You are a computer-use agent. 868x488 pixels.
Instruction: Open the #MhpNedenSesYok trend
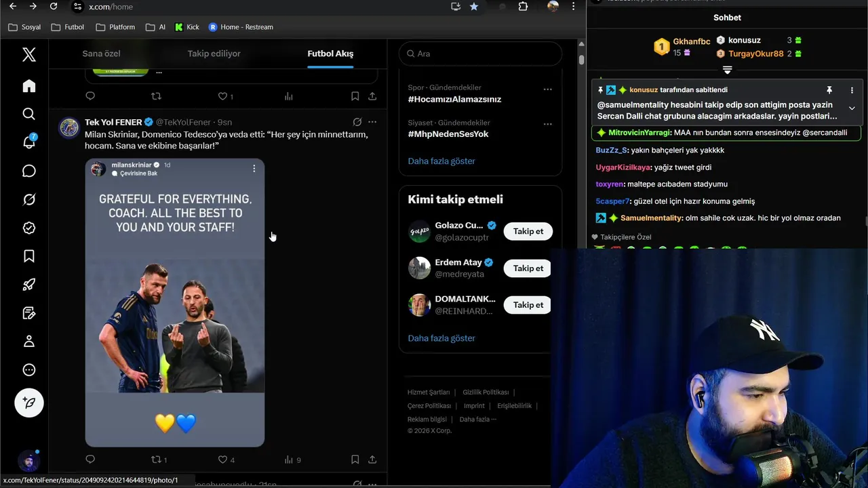coord(448,134)
